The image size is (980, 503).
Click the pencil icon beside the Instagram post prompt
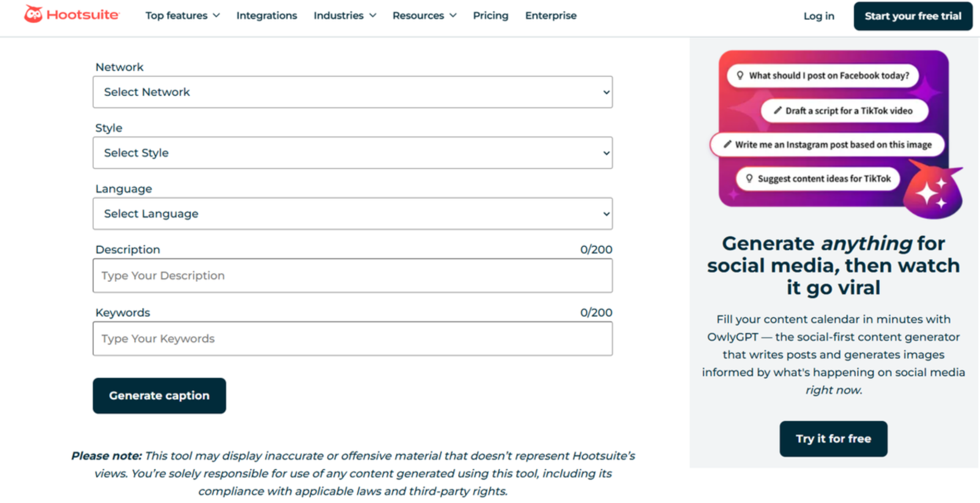pyautogui.click(x=727, y=145)
